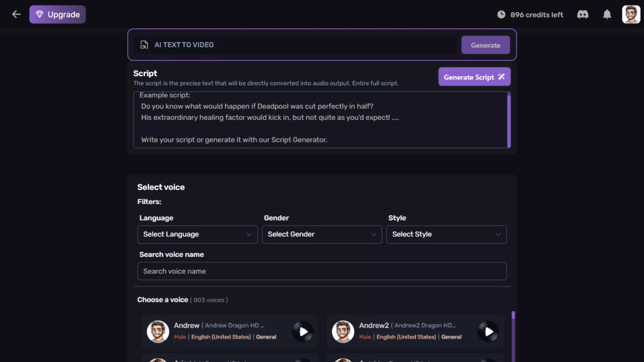Expand the Select Style dropdown
This screenshot has height=362, width=644.
446,234
